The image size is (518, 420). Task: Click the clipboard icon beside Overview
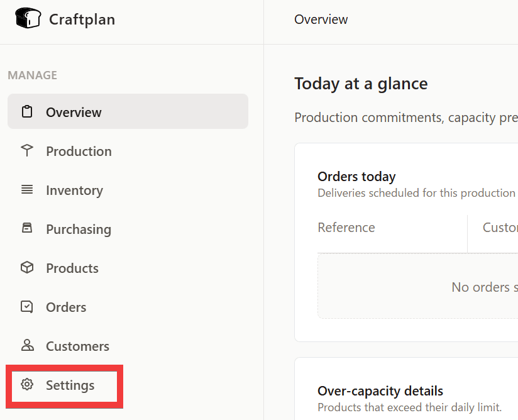(27, 112)
